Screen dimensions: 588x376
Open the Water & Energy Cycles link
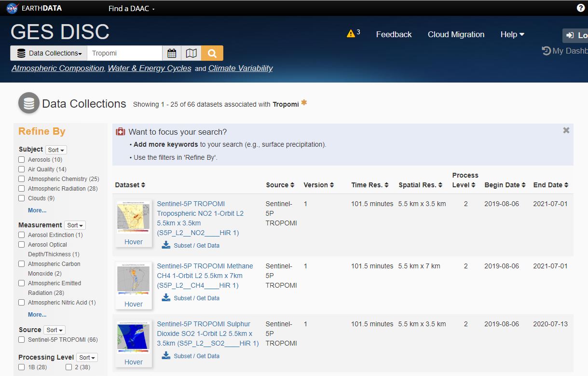coord(150,69)
